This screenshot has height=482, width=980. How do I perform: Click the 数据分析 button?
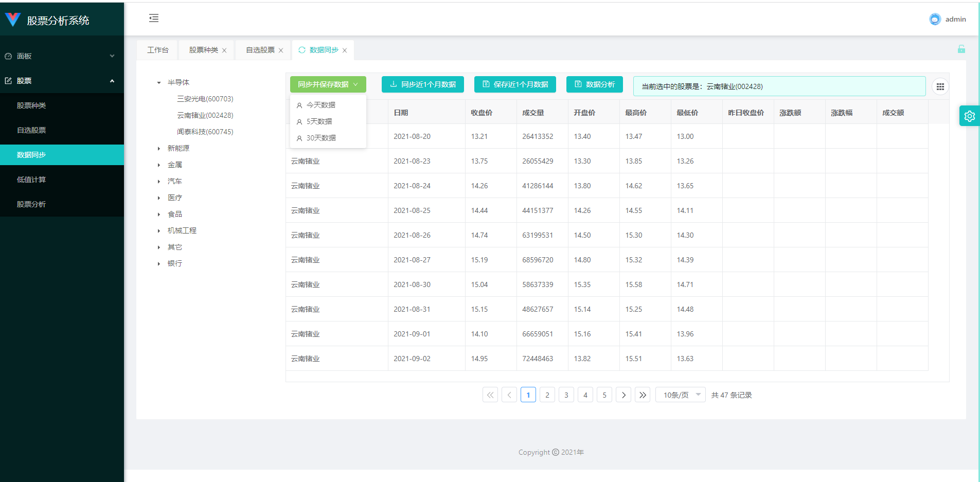(x=595, y=84)
